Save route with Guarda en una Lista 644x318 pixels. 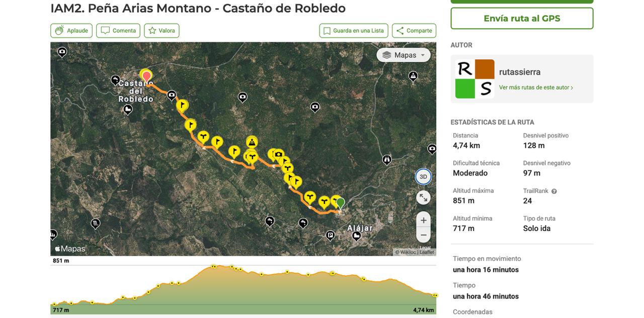coord(354,31)
